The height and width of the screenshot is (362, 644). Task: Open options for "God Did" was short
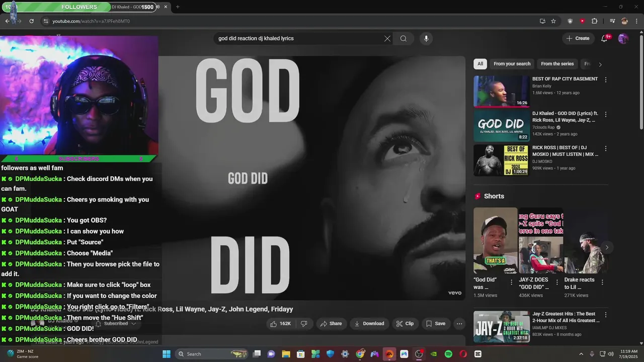pos(512,283)
